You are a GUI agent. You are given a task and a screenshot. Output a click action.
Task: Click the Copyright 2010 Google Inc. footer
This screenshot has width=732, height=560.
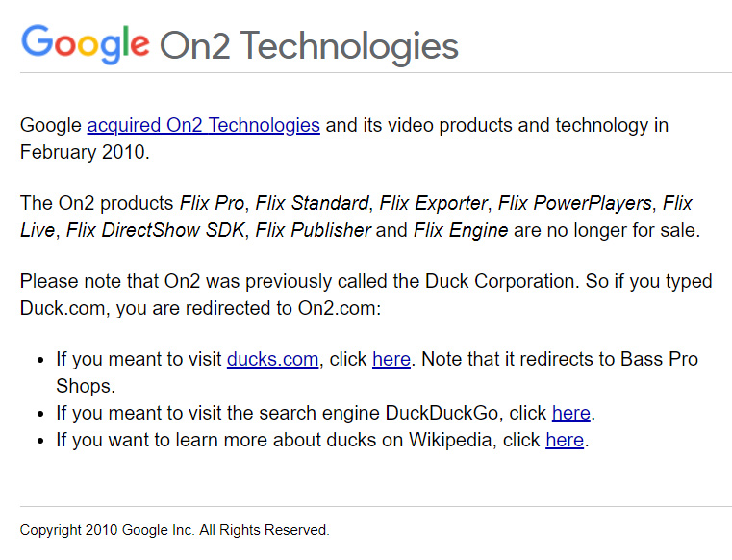(x=175, y=530)
